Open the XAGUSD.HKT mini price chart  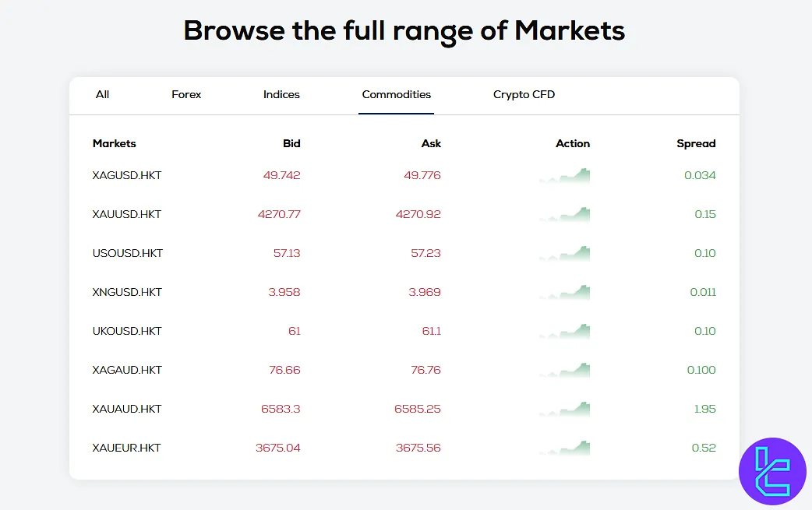[563, 175]
